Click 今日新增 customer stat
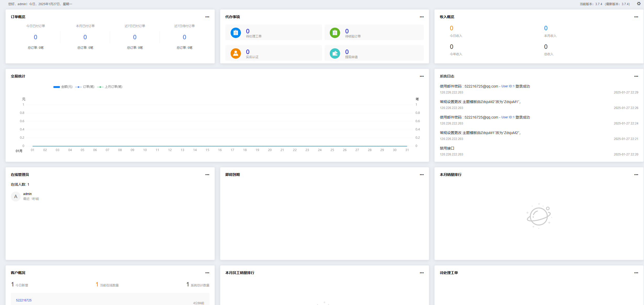644x305 pixels. click(x=20, y=285)
